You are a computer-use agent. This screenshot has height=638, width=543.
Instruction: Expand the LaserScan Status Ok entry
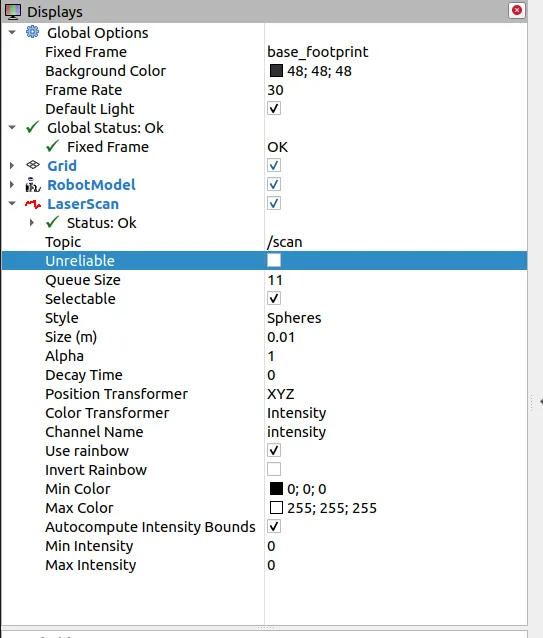coord(32,222)
